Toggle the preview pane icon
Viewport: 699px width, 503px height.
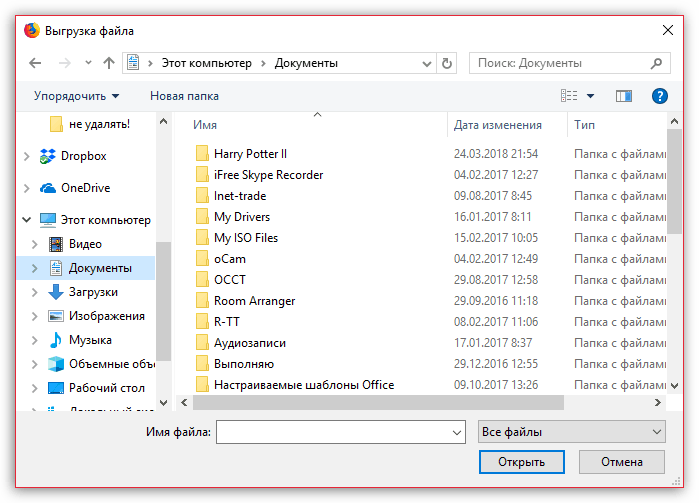coord(624,96)
